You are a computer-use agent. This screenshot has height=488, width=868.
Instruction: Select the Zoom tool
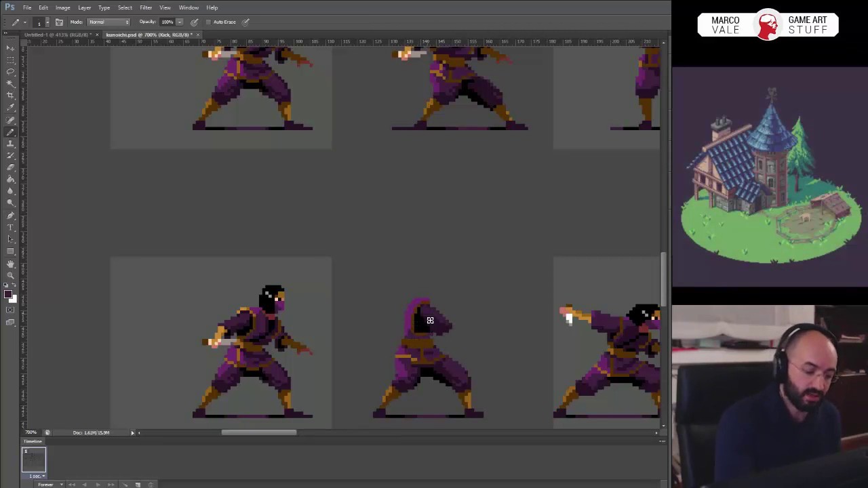[10, 275]
